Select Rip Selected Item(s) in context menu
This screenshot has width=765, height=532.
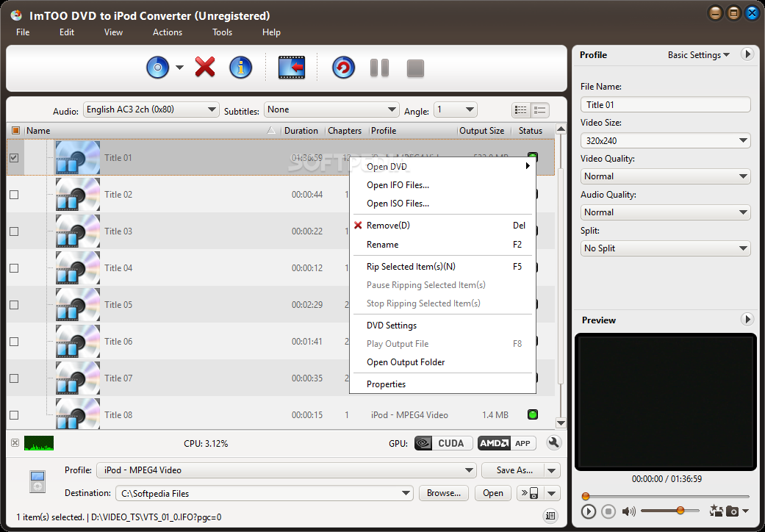click(411, 267)
